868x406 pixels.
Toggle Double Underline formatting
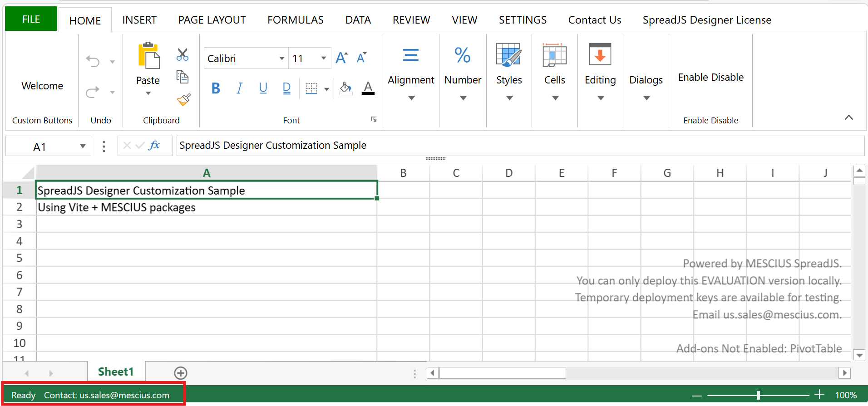pyautogui.click(x=286, y=88)
